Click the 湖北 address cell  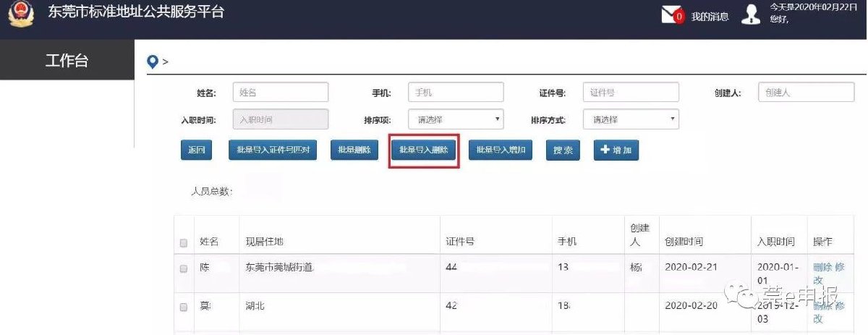[255, 306]
